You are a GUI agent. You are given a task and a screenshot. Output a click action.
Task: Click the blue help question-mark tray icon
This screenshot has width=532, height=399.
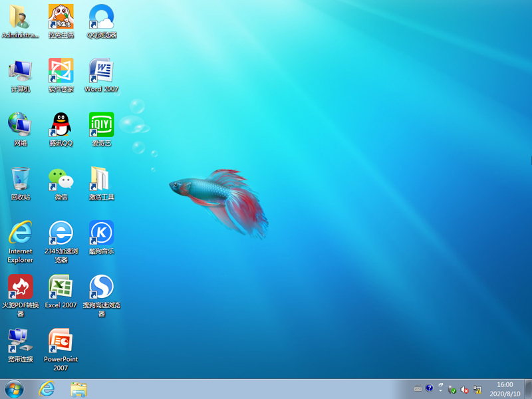point(429,388)
